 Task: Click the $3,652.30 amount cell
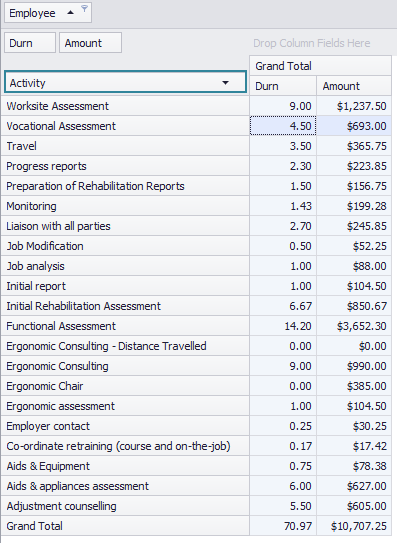pyautogui.click(x=354, y=326)
